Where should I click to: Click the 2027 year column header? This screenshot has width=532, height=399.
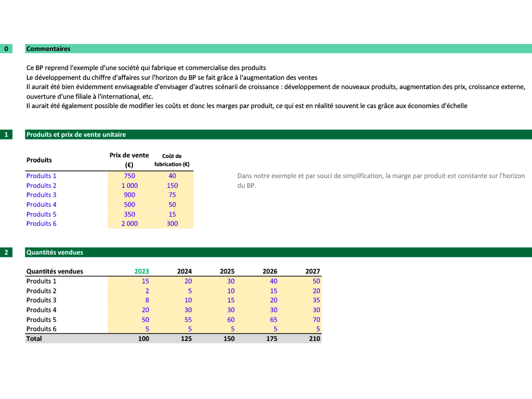pyautogui.click(x=313, y=271)
